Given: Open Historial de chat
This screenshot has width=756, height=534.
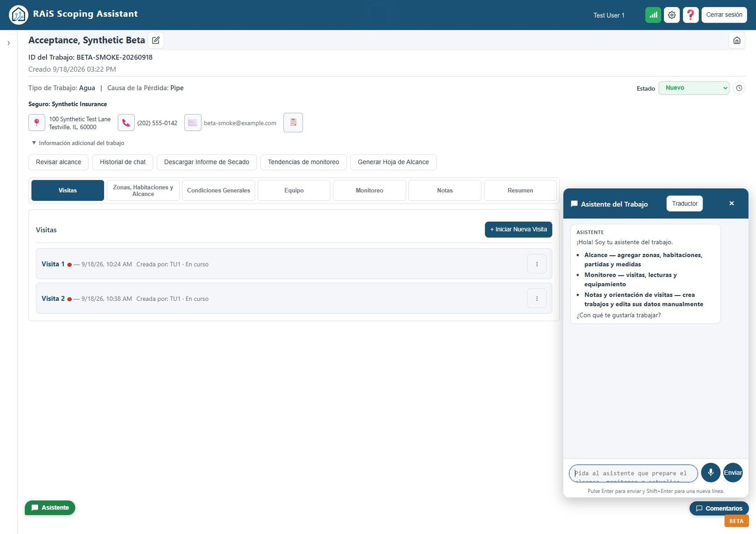Looking at the screenshot, I should [x=123, y=162].
